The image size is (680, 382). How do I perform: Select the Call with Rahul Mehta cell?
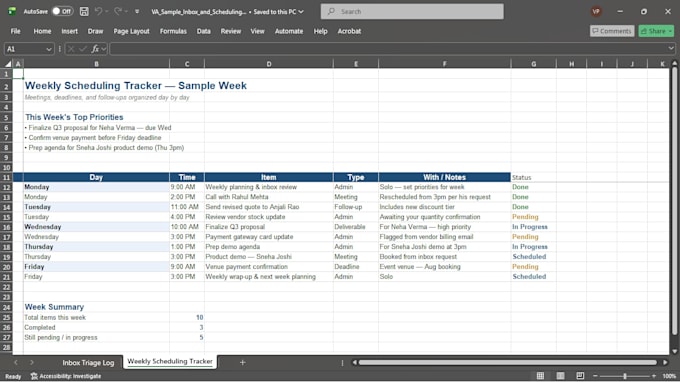tap(269, 197)
